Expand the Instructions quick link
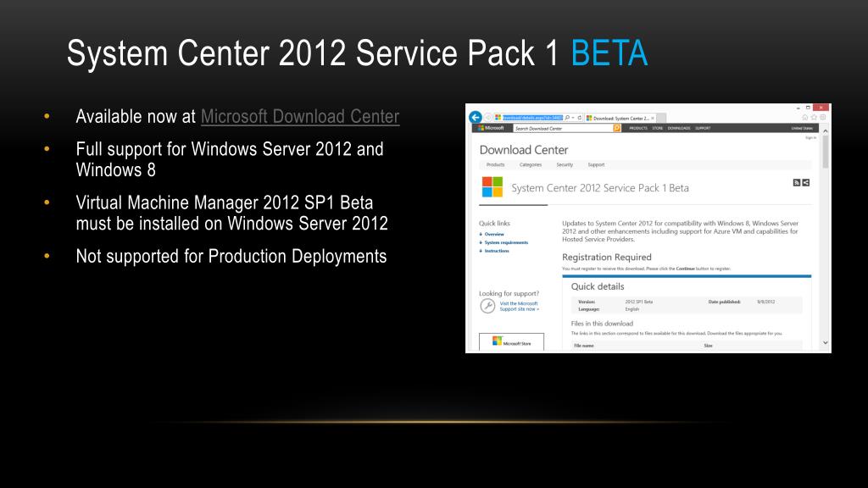 coord(494,251)
